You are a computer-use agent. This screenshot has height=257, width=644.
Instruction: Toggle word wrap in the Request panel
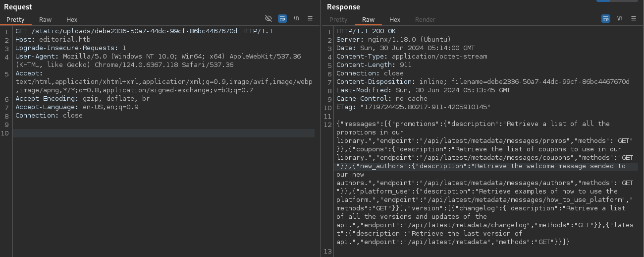click(x=282, y=18)
